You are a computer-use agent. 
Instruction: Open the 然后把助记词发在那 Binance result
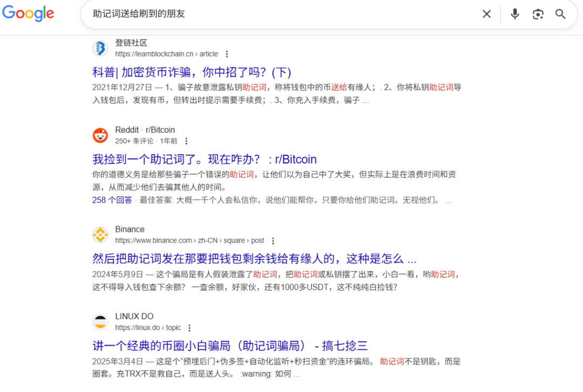[254, 259]
